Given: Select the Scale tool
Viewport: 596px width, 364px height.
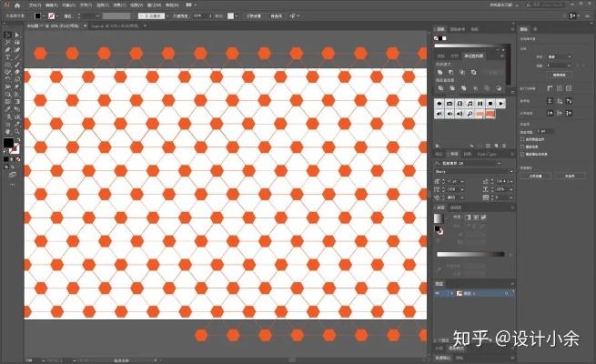Looking at the screenshot, I should pos(17,79).
